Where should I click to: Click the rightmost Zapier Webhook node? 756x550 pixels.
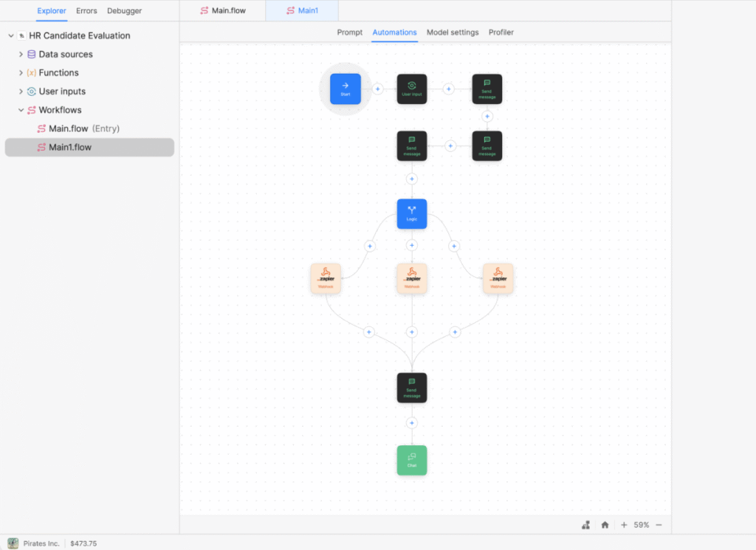tap(498, 278)
